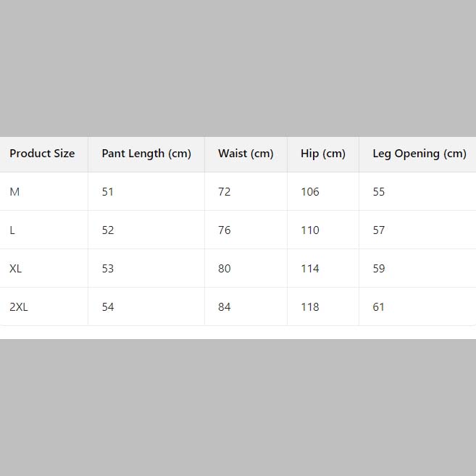This screenshot has height=476, width=476.
Task: Click leg opening value 59 for XL
Action: (x=379, y=269)
